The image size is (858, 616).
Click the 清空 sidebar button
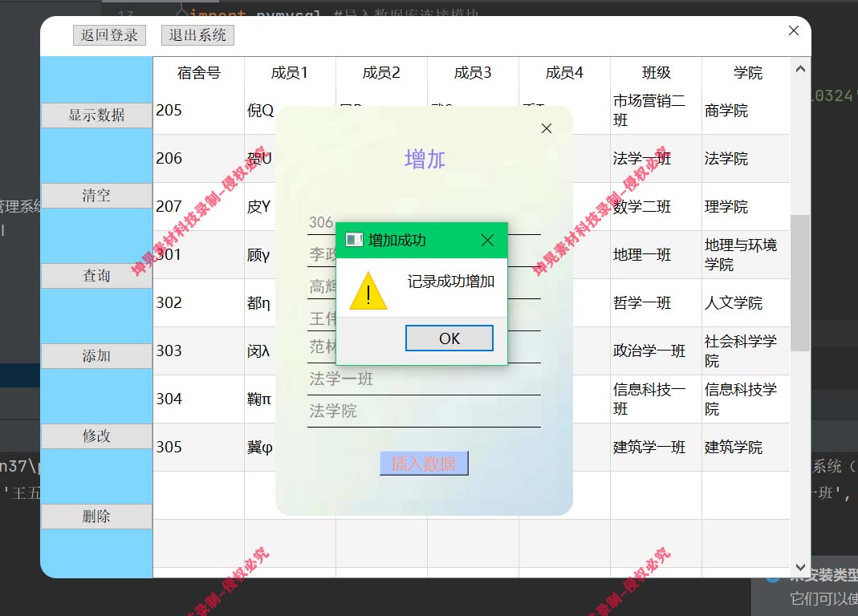coord(96,195)
